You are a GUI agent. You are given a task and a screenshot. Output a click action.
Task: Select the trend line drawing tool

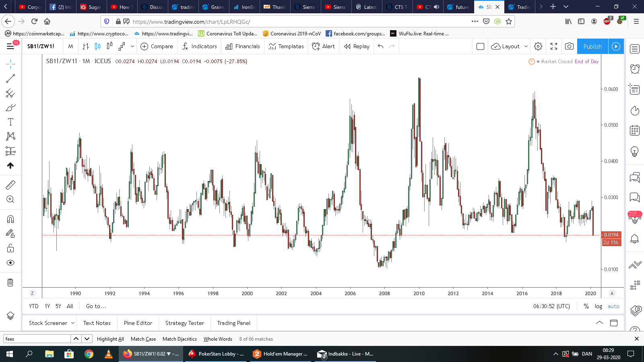[x=10, y=78]
